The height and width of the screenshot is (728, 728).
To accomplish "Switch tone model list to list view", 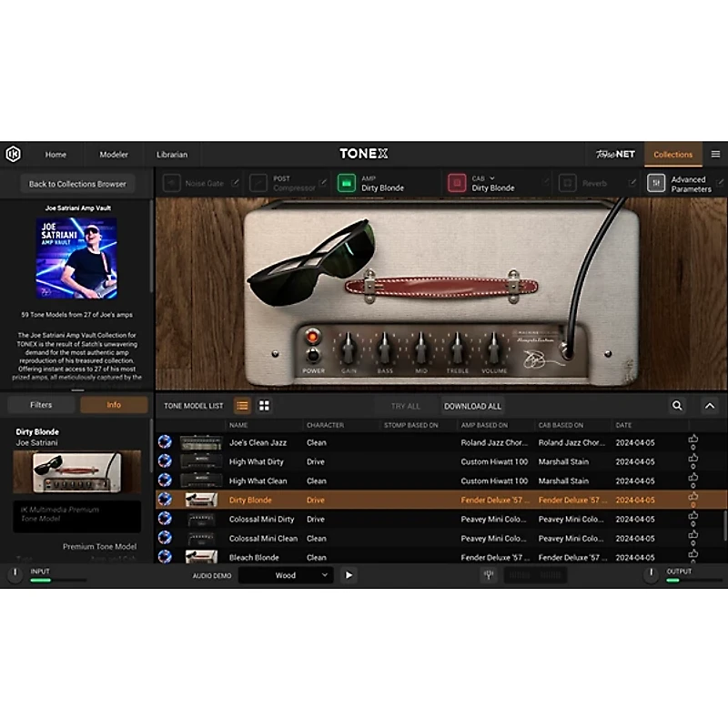I will coord(242,406).
